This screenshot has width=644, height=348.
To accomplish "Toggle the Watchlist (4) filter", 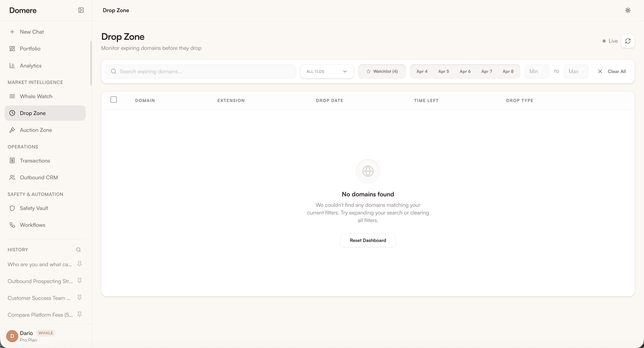I will tap(382, 72).
